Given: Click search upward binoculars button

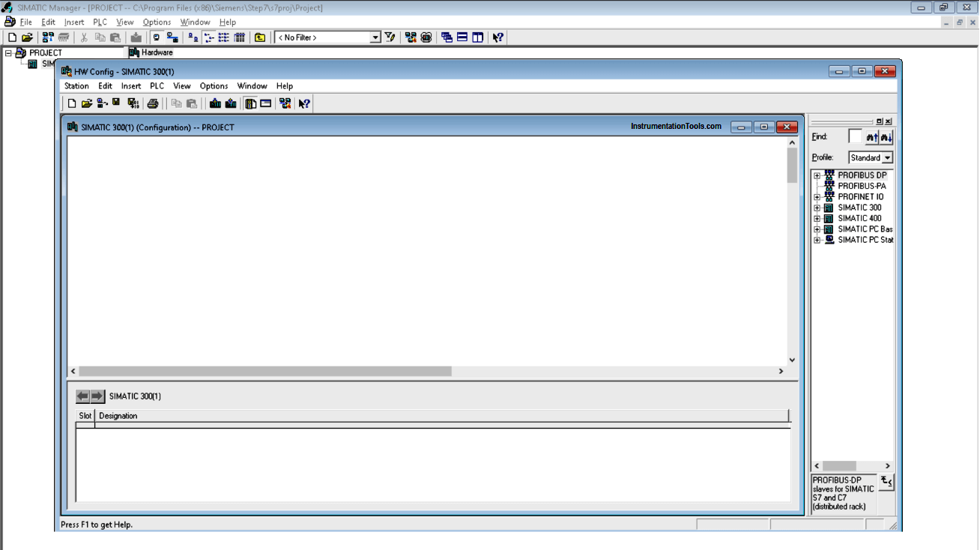Looking at the screenshot, I should click(871, 137).
